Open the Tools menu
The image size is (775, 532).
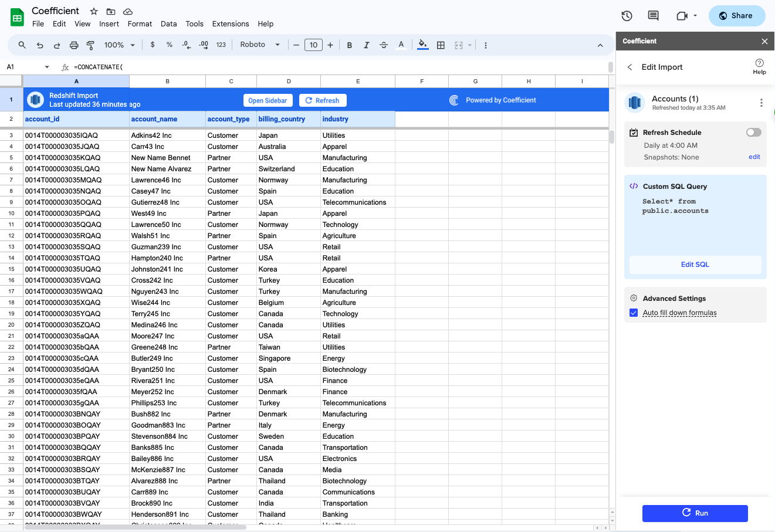[x=194, y=24]
